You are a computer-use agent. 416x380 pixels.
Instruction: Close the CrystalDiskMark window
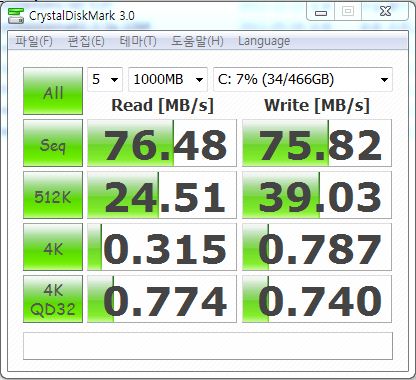pyautogui.click(x=385, y=12)
